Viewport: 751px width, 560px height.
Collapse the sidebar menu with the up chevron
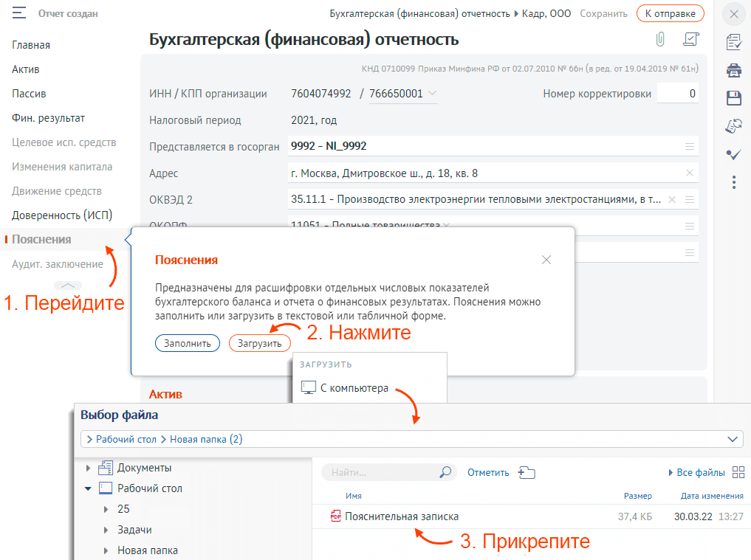pyautogui.click(x=68, y=286)
